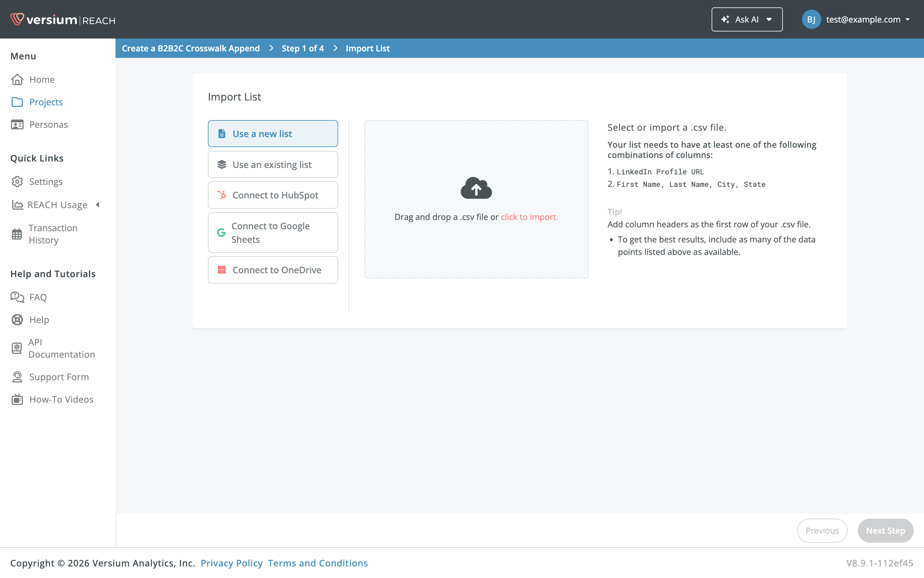Open the Privacy Policy link
Viewport: 924px width, 578px height.
(231, 563)
